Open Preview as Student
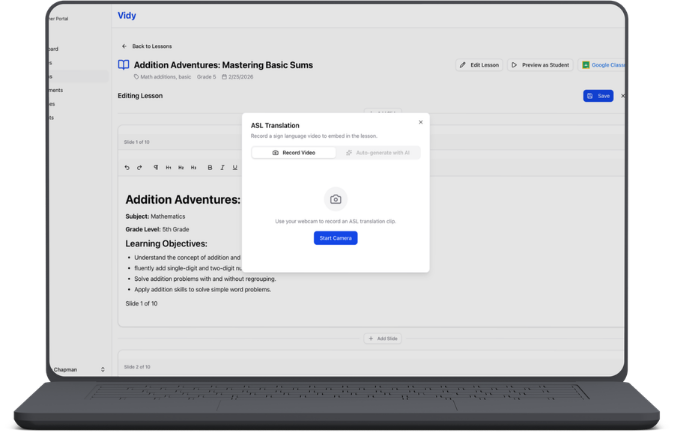This screenshot has width=675, height=432. pyautogui.click(x=540, y=65)
